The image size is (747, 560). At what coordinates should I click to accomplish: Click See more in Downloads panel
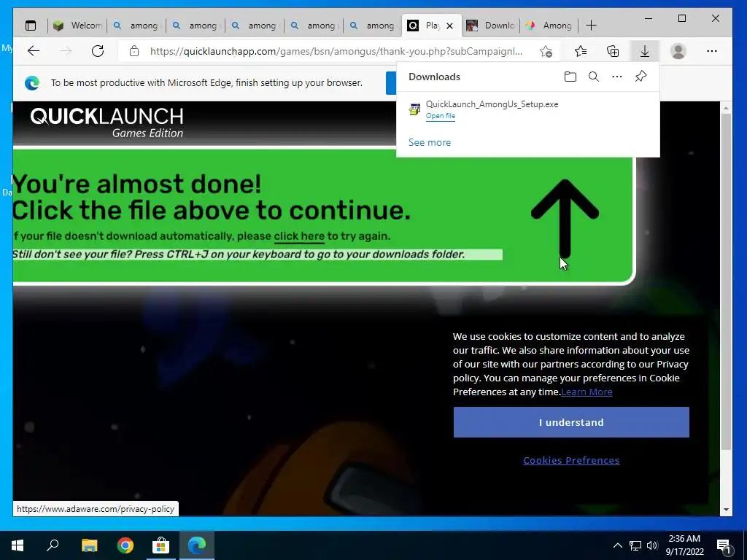pos(429,142)
